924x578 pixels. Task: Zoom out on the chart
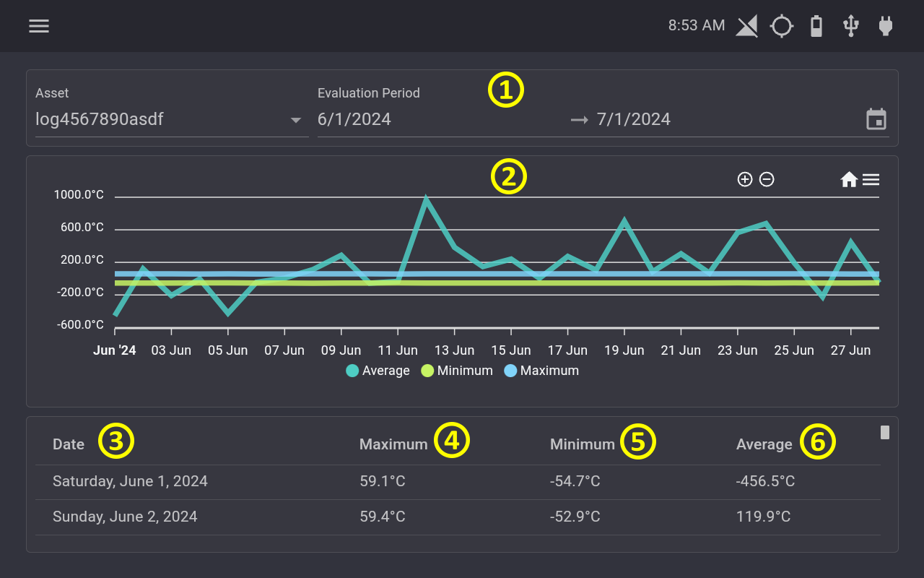767,179
